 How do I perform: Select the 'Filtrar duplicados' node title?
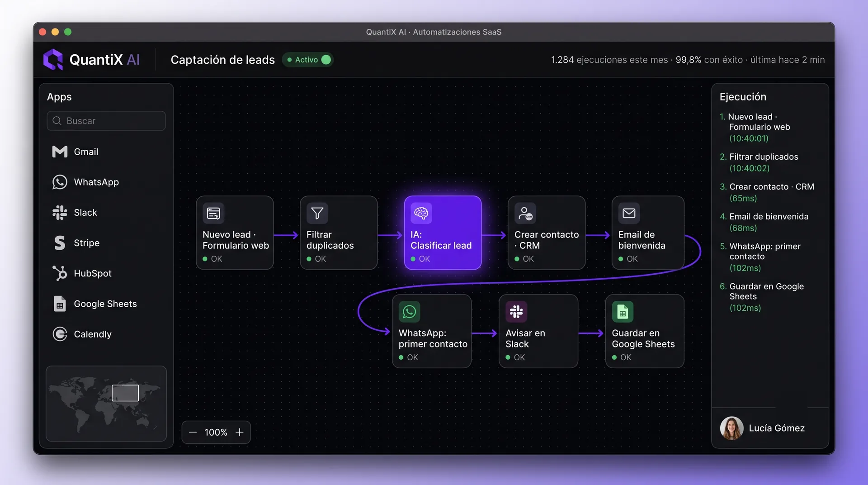point(330,240)
